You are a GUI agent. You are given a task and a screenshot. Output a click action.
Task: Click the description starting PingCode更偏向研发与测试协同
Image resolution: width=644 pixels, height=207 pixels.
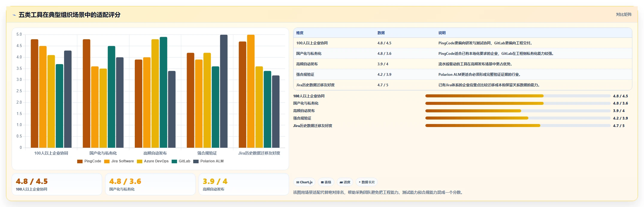click(486, 43)
